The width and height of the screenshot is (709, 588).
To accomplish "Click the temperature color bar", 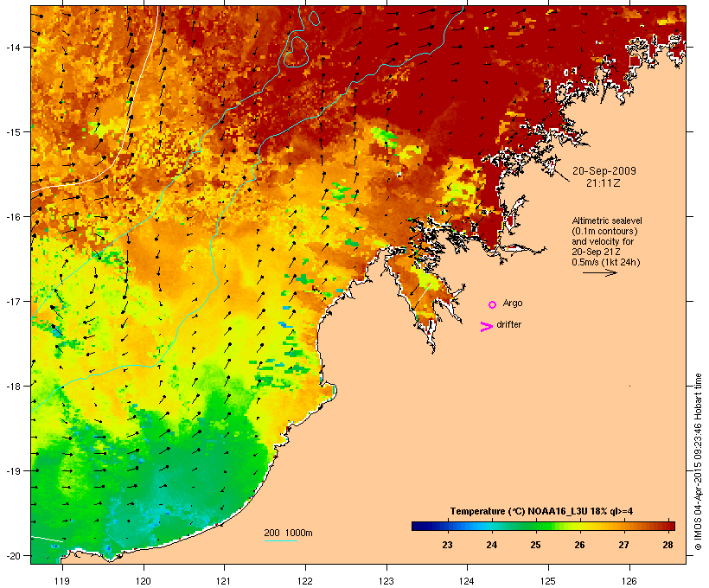I will pos(543,526).
